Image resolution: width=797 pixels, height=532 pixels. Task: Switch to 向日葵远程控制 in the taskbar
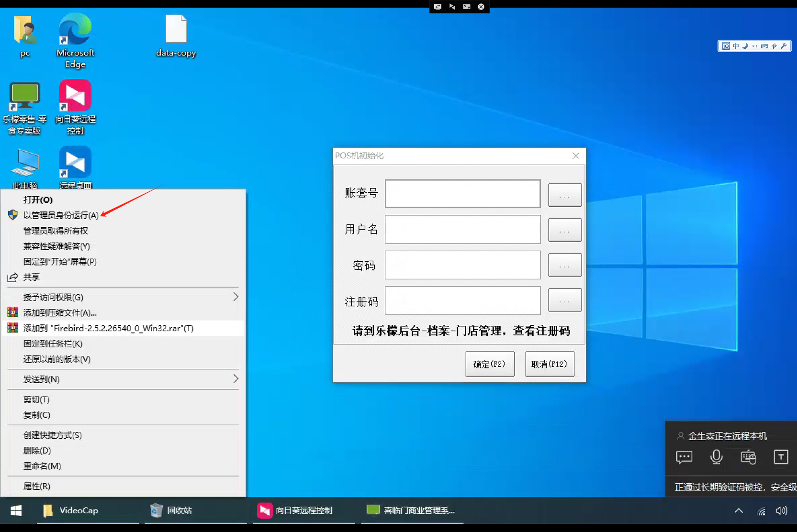click(304, 510)
